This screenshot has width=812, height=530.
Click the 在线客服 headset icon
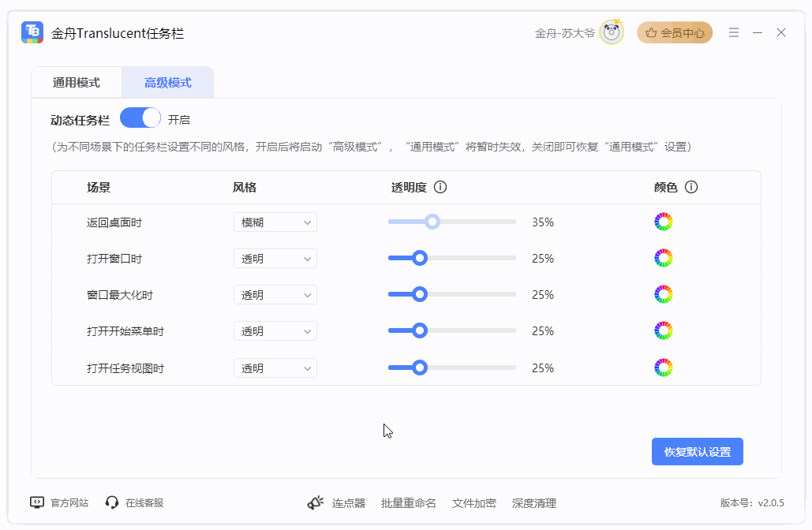[x=112, y=502]
